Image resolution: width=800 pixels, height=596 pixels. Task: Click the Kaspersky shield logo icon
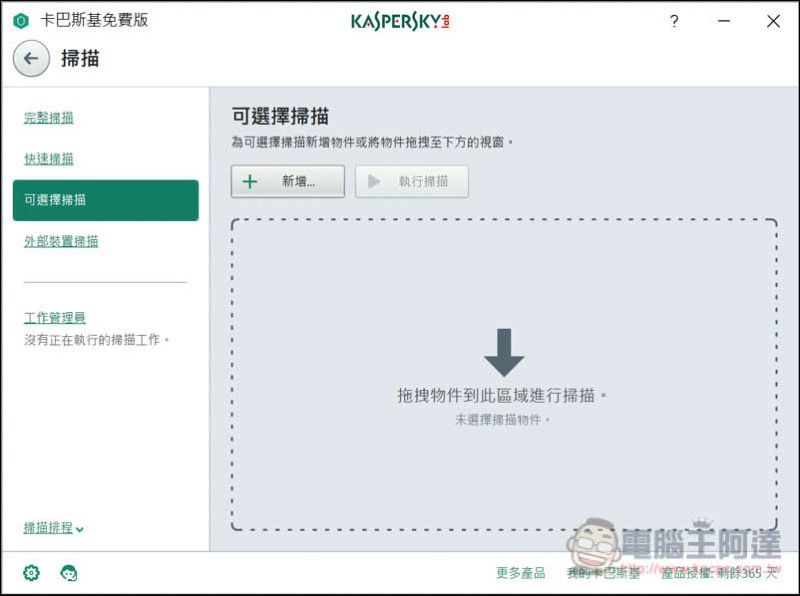coord(21,21)
